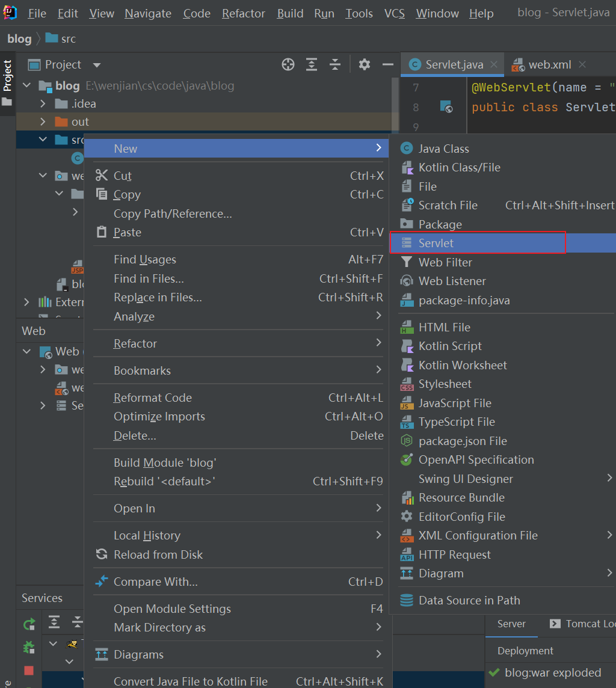This screenshot has height=688, width=616.
Task: Open the Navigate menu
Action: pos(148,14)
